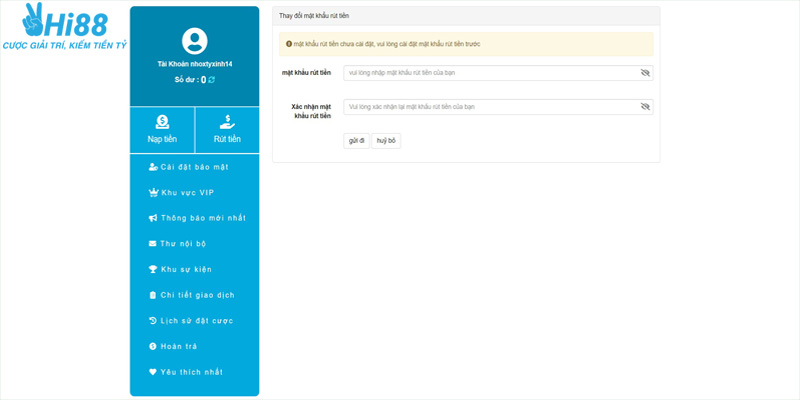The width and height of the screenshot is (800, 400).
Task: Click the crown icon for Khu vực VIP
Action: click(x=152, y=193)
